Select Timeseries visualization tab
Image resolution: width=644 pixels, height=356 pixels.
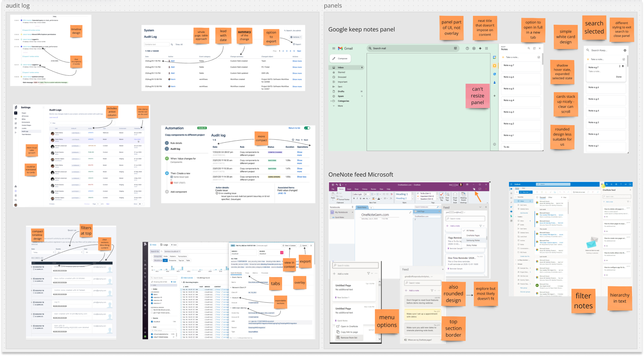172,260
